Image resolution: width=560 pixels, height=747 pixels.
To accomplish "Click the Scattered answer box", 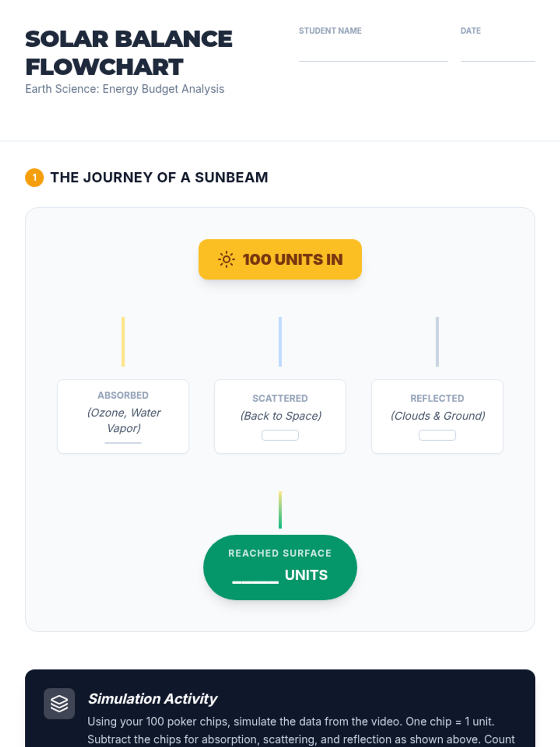I will pyautogui.click(x=280, y=435).
